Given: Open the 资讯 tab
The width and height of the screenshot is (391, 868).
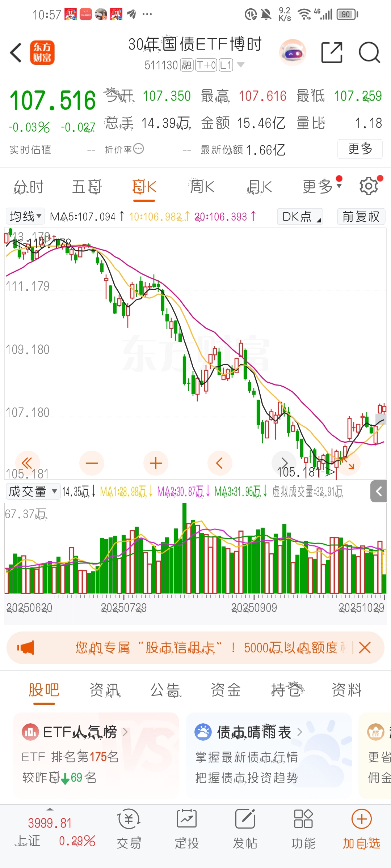Looking at the screenshot, I should click(105, 690).
